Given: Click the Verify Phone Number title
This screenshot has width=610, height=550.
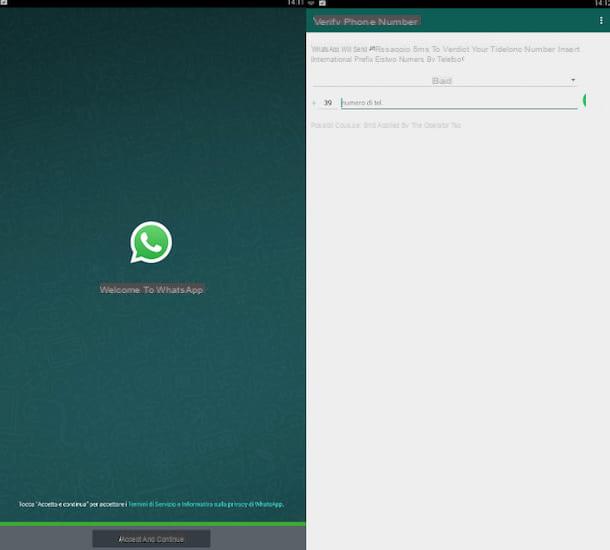Looking at the screenshot, I should coord(366,21).
